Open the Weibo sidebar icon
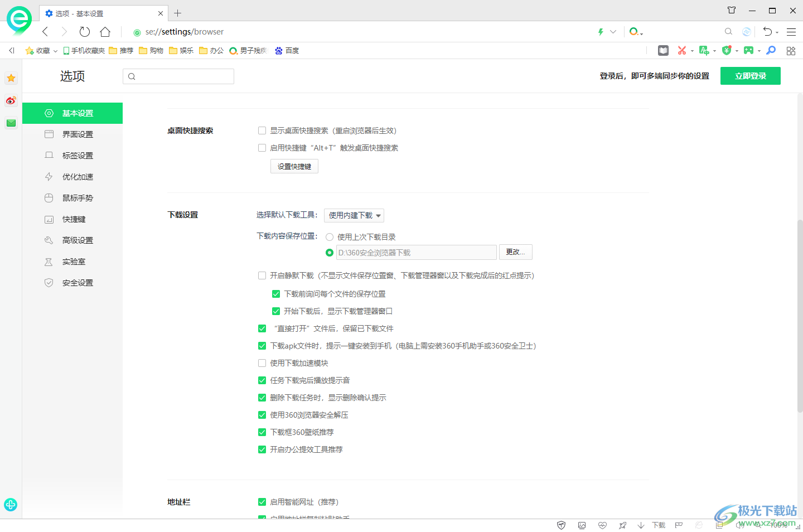The height and width of the screenshot is (532, 803). tap(11, 100)
